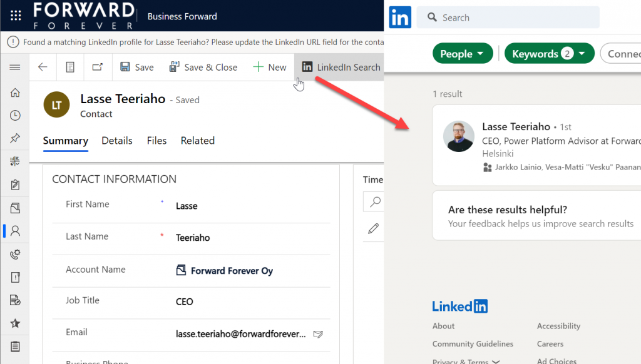
Task: Click the New command button
Action: coord(270,67)
